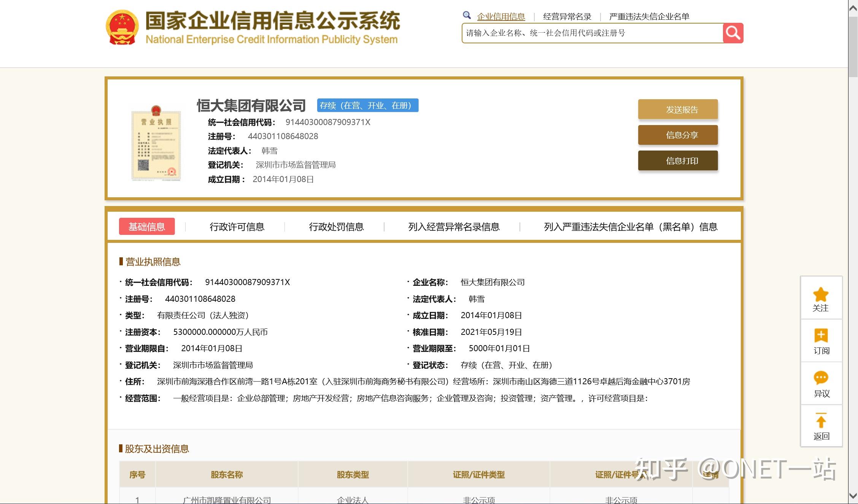
Task: Click the 住所 address text line
Action: [x=424, y=381]
